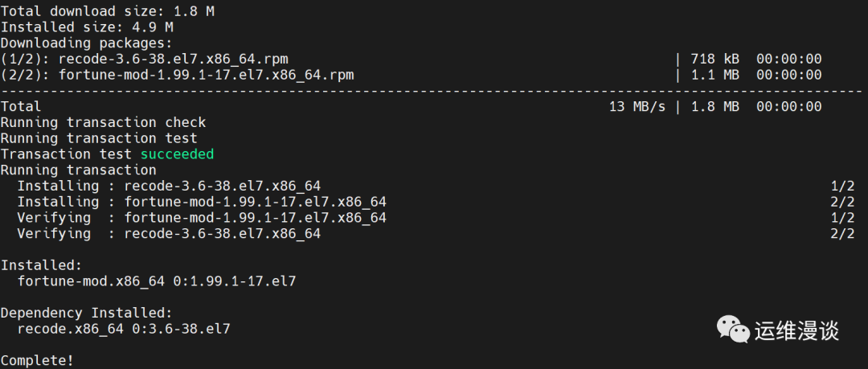Click the "recode.x86_64 0:3.6-38.el7" dependency entry
Image resolution: width=868 pixels, height=369 pixels.
point(124,329)
